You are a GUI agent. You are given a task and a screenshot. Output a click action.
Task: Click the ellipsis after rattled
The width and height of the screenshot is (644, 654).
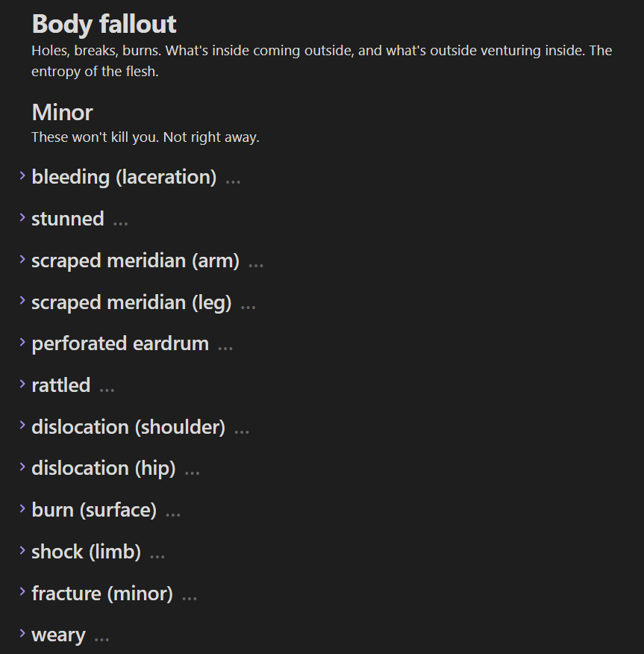(107, 390)
